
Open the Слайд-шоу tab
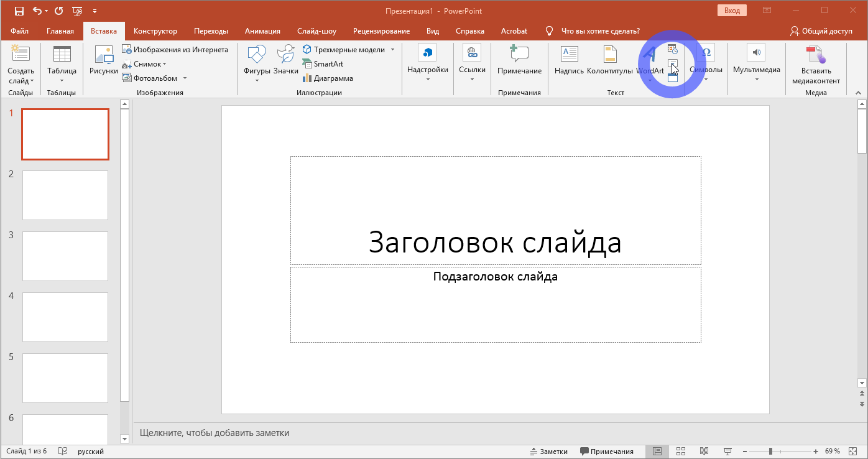pos(316,31)
